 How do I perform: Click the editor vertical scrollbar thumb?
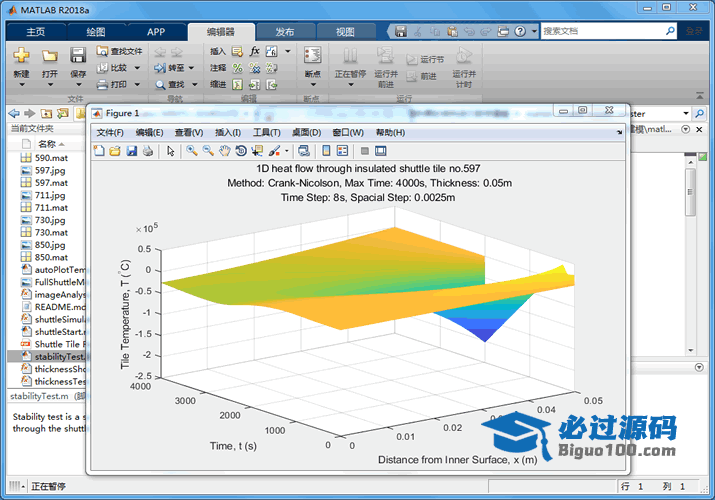690,192
